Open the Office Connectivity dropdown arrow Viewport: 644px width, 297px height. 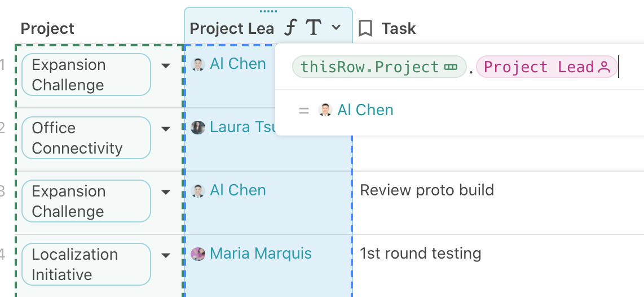[x=166, y=129]
